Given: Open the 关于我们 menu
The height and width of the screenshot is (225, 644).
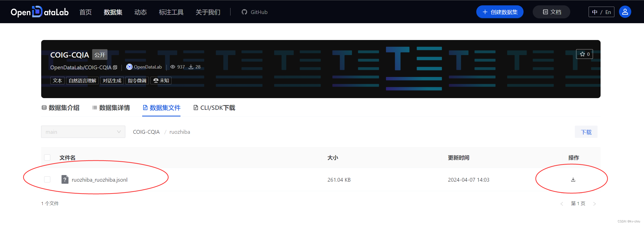Looking at the screenshot, I should [x=208, y=12].
